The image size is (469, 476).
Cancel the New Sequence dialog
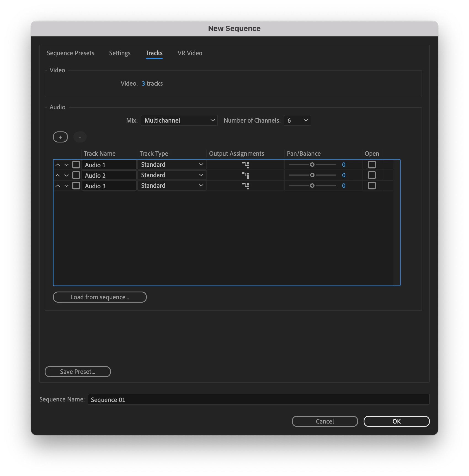click(325, 421)
